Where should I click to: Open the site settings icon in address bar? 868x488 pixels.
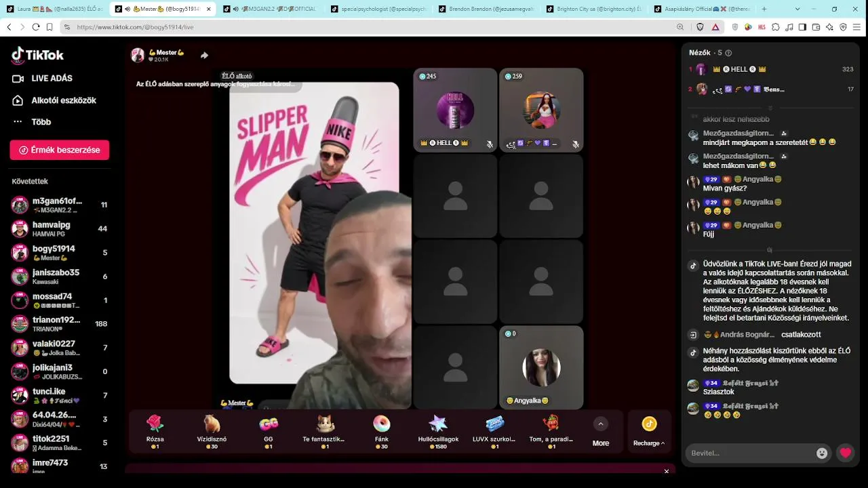[x=66, y=27]
